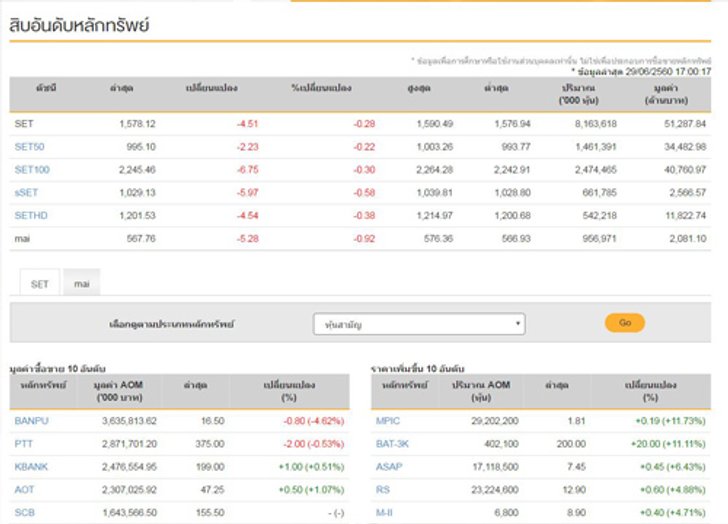Screen dimensions: 728x524
Task: Select SET100 last value 2,245.46
Action: 137,169
